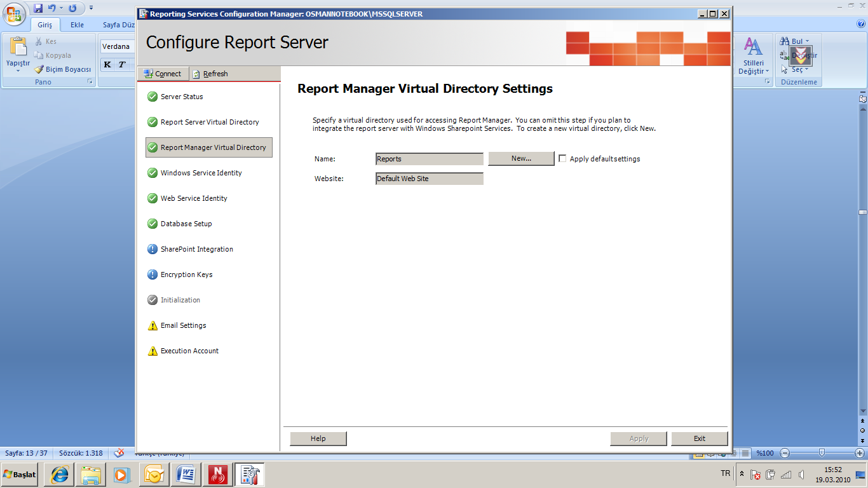This screenshot has width=868, height=488.
Task: Open Execution Account page
Action: [x=183, y=351]
